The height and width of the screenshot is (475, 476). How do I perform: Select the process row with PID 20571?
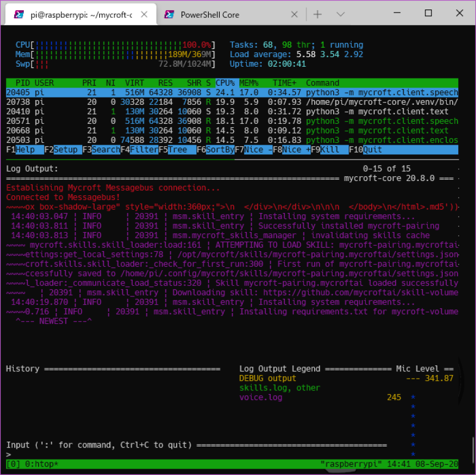click(x=232, y=121)
